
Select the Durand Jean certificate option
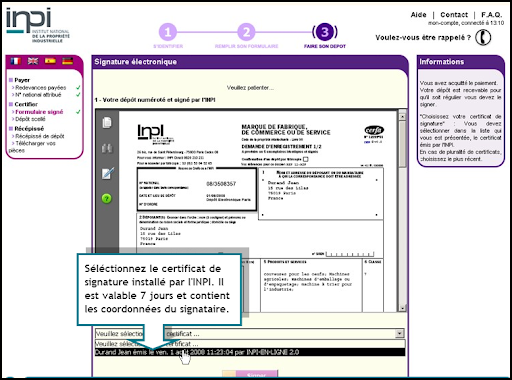click(250, 352)
